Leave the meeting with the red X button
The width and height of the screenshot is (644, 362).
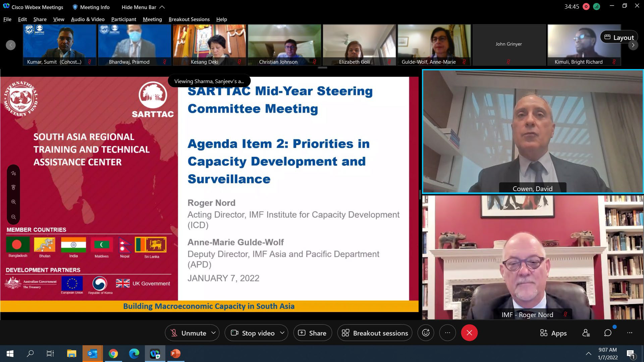[x=469, y=333]
